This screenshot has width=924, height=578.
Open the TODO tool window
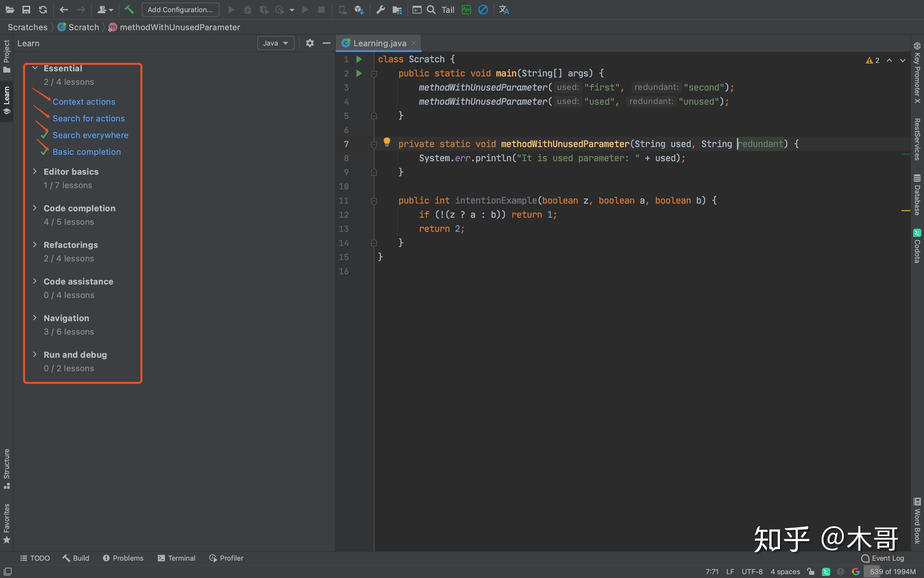point(35,558)
